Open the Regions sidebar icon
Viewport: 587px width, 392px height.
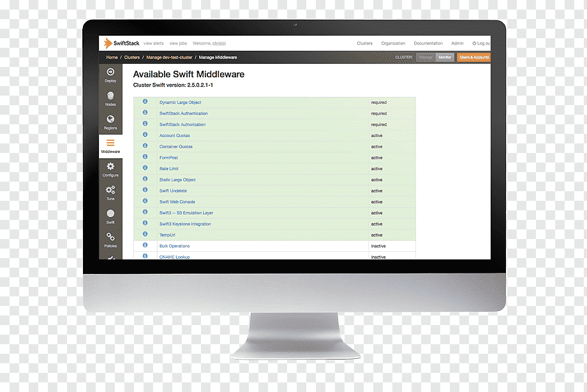click(x=110, y=119)
